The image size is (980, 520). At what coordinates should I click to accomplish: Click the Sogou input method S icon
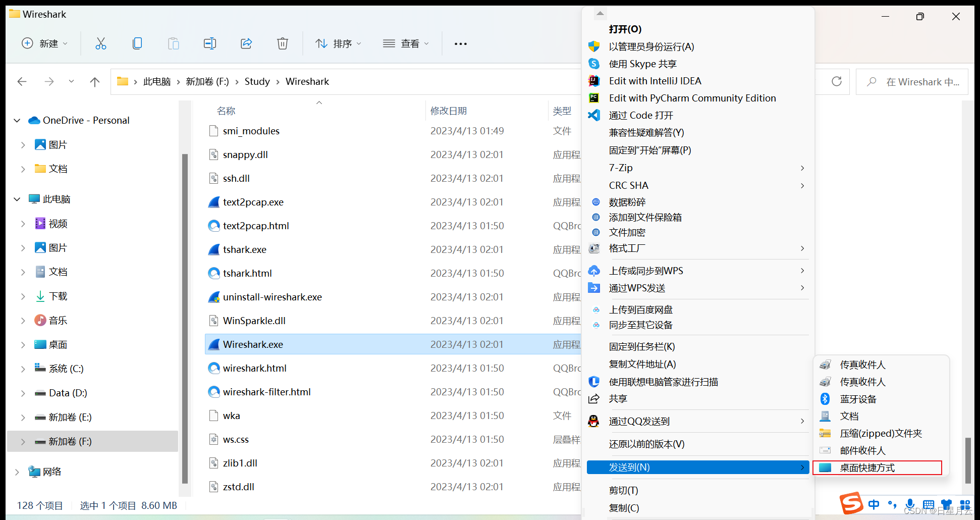pyautogui.click(x=852, y=503)
